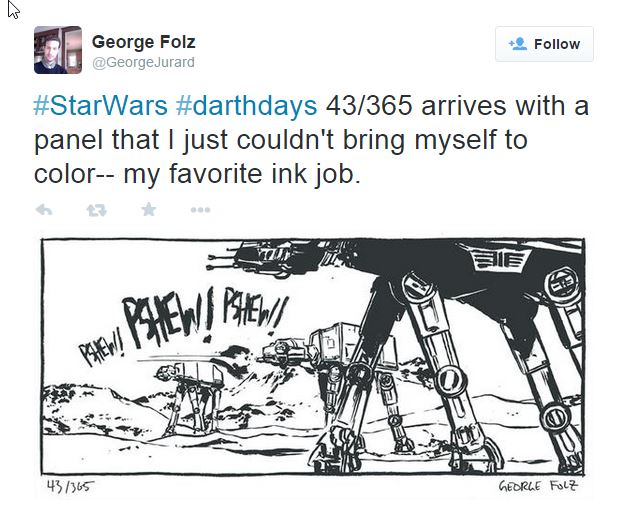Viewport: 617px width, 513px height.
Task: Click the George Folz signature under the panel
Action: pyautogui.click(x=538, y=485)
